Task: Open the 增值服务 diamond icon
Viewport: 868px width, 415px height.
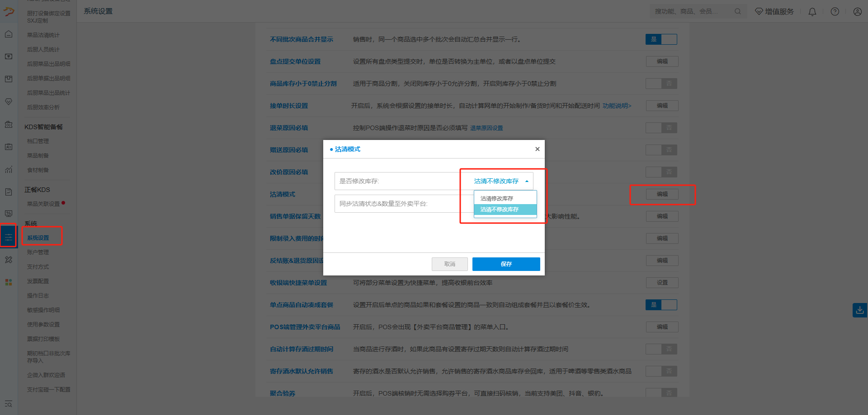Action: coord(759,11)
